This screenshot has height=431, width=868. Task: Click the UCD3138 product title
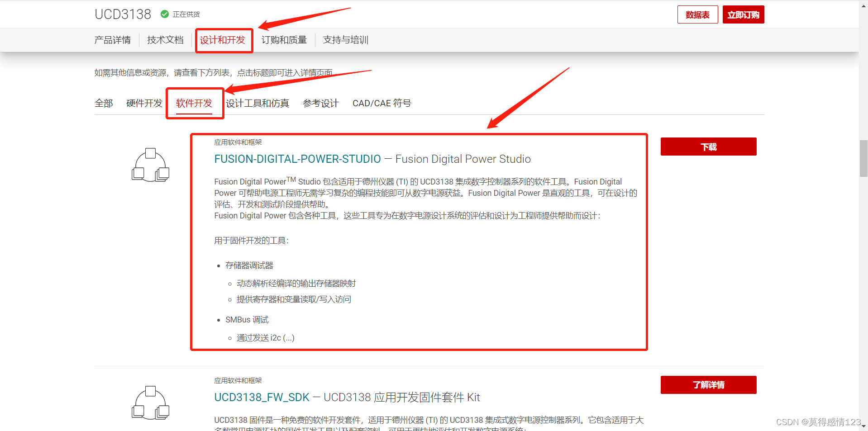tap(123, 14)
